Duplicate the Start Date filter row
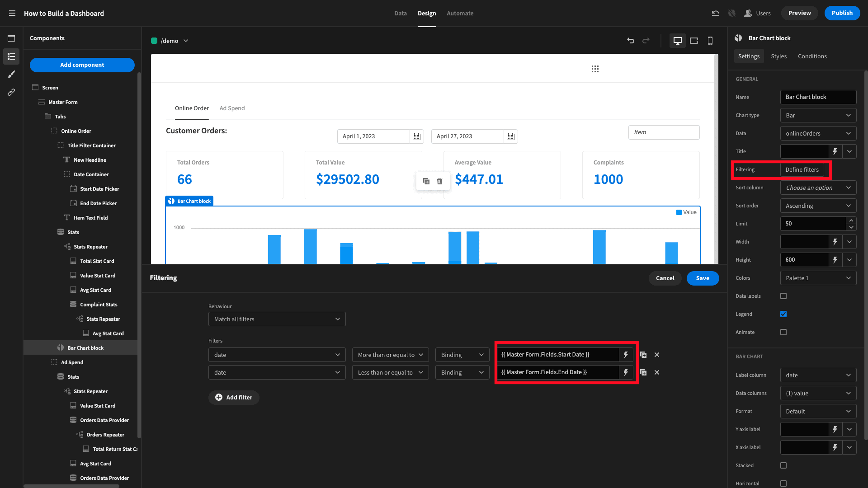This screenshot has height=488, width=868. [x=643, y=355]
